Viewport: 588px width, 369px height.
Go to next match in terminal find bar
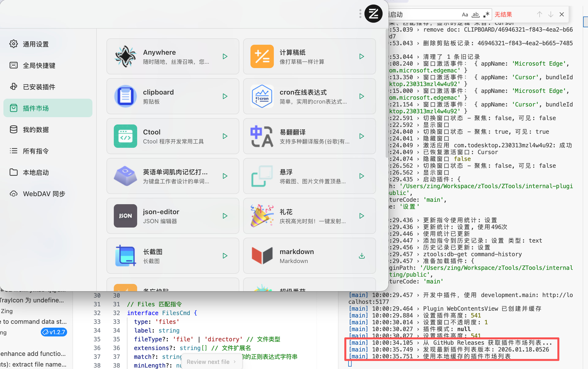click(x=551, y=14)
